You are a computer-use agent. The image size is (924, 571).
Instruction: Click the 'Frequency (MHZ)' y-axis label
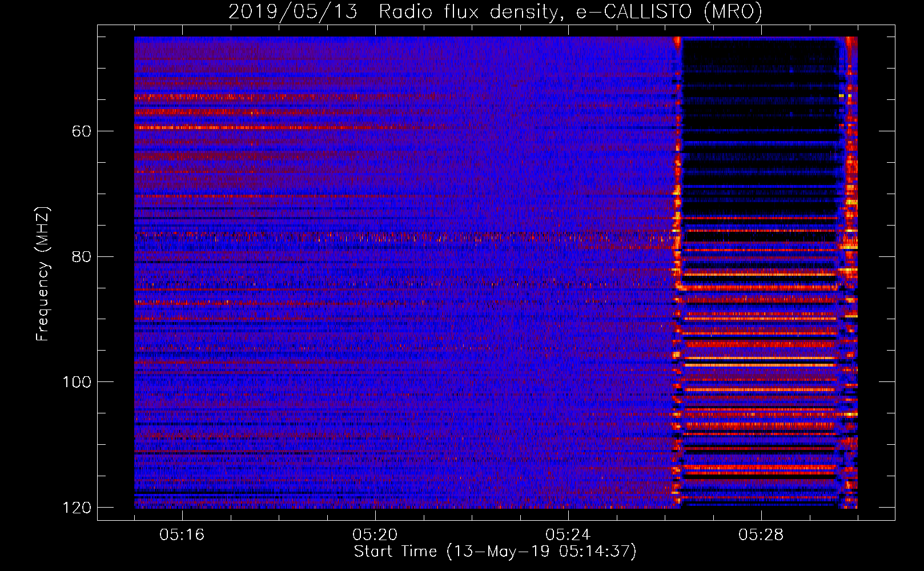pos(43,274)
